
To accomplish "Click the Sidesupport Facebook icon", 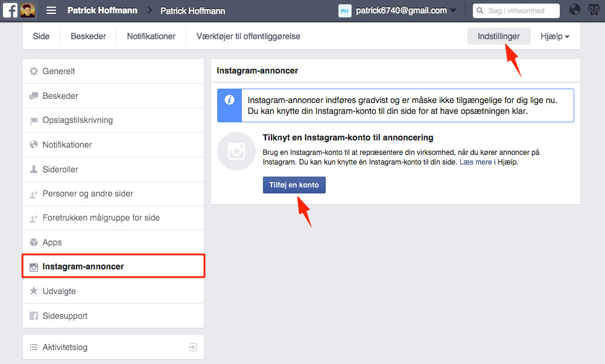I will [x=34, y=316].
